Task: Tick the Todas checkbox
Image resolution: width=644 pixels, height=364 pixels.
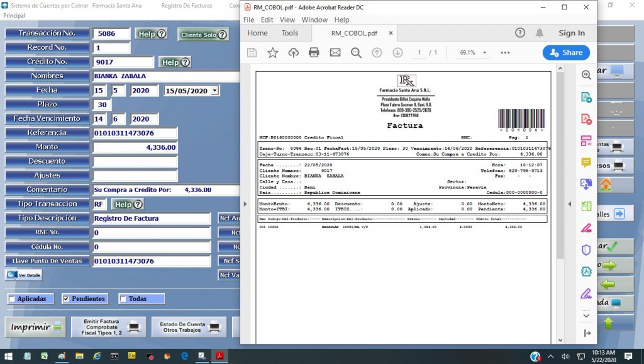Action: click(x=123, y=299)
